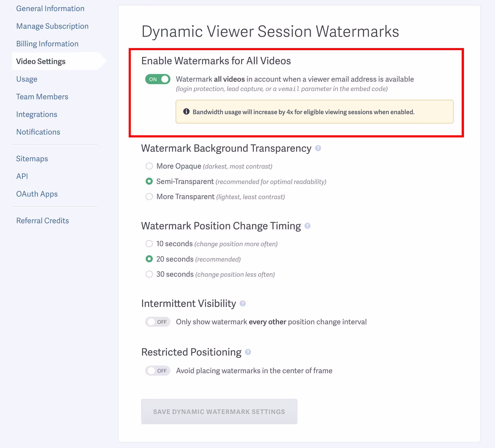This screenshot has width=495, height=448.
Task: Open the OAuth Apps page
Action: point(37,194)
